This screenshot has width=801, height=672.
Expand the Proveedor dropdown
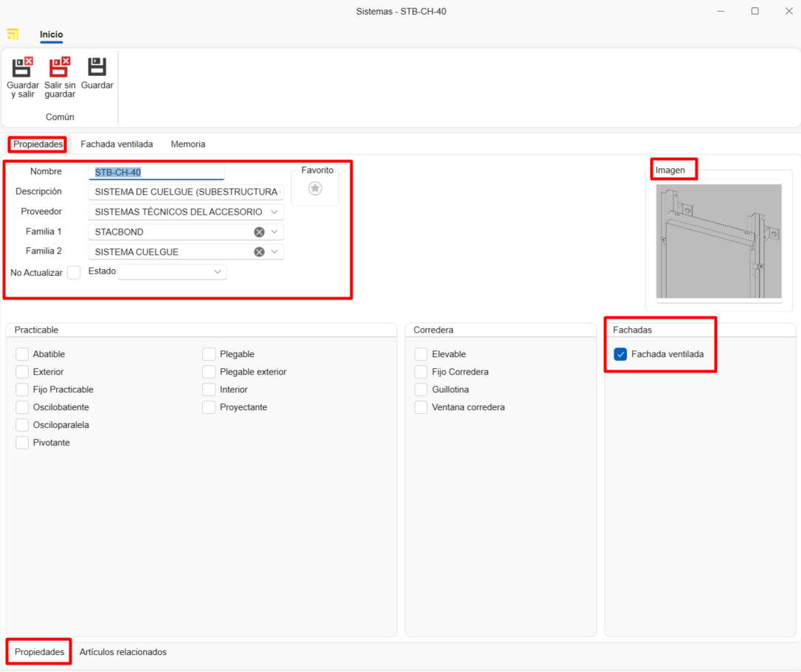click(x=274, y=212)
